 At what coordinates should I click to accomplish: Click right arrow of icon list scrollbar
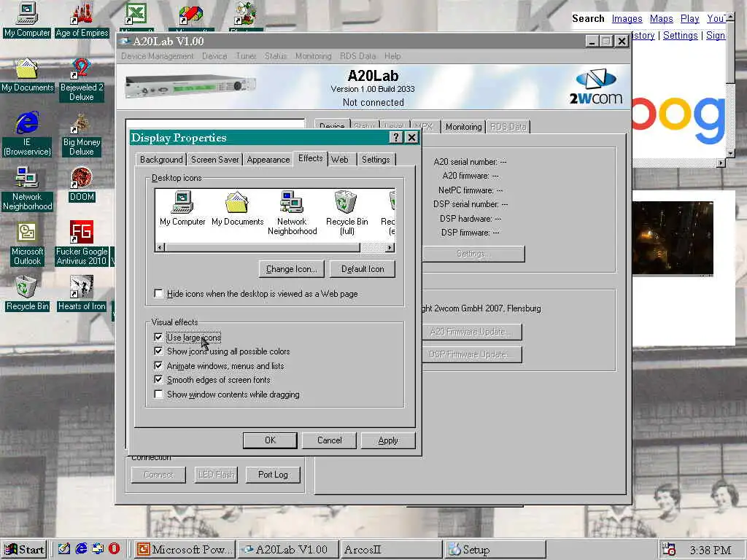tap(390, 248)
